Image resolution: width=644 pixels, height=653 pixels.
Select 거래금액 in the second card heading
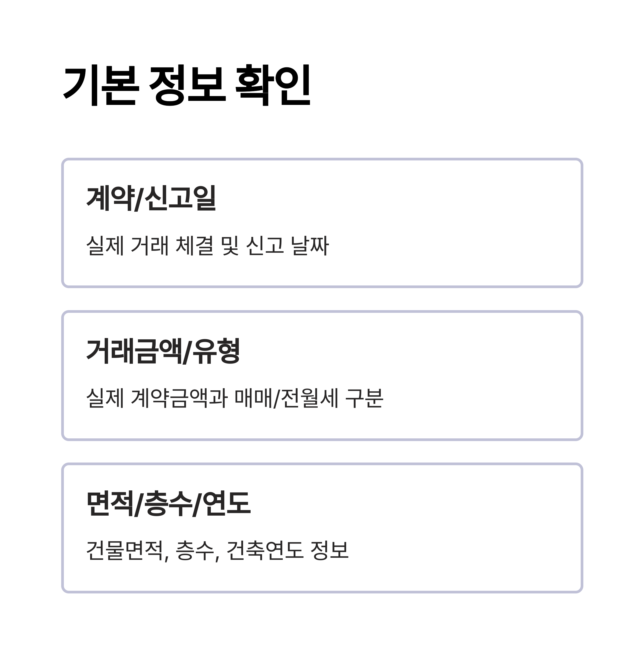(134, 351)
